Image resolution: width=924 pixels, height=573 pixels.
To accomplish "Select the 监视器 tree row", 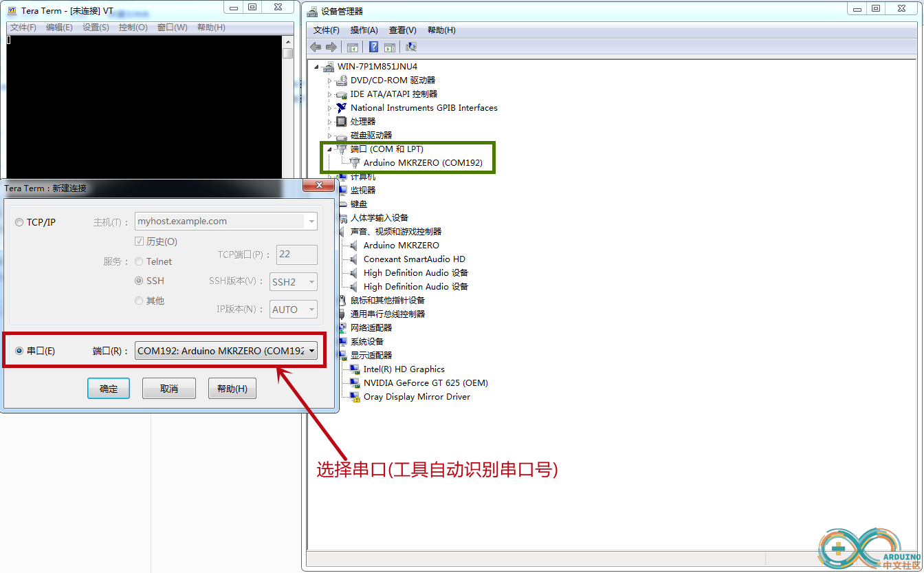I will [x=363, y=191].
